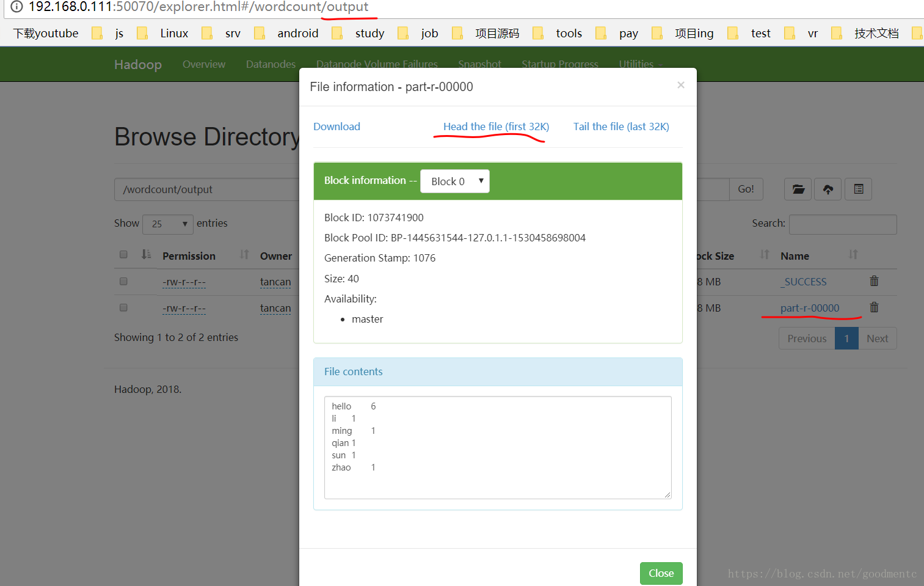Open the test bookmark folder

pyautogui.click(x=749, y=33)
